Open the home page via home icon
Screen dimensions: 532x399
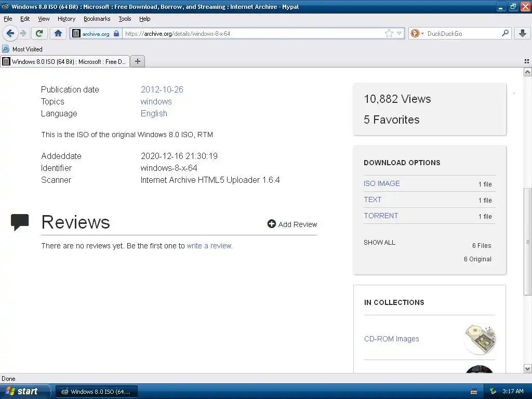tap(58, 33)
